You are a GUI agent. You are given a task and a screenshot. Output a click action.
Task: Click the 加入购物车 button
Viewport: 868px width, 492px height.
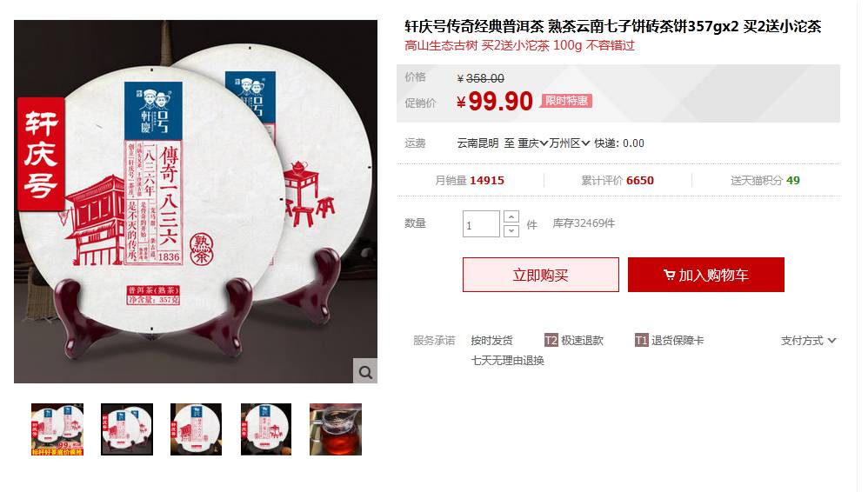click(706, 275)
